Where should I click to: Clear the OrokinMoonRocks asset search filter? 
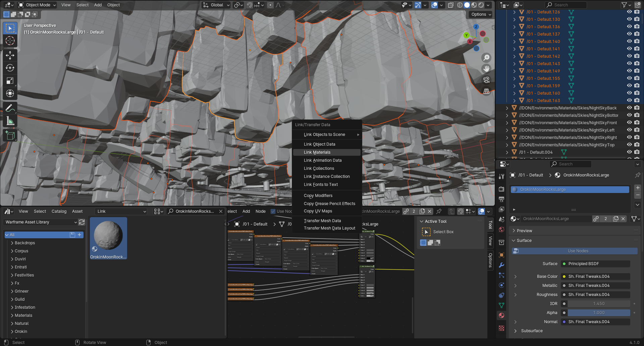221,211
